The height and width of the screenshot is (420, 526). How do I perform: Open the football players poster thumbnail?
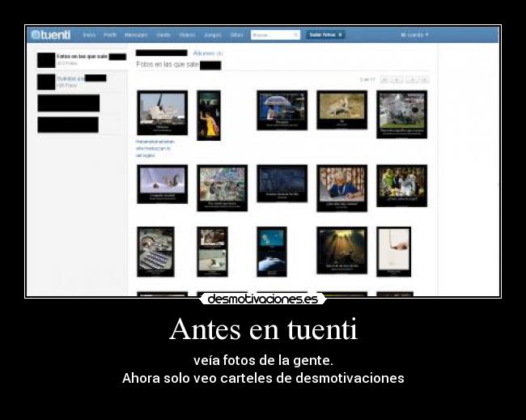coord(402,186)
